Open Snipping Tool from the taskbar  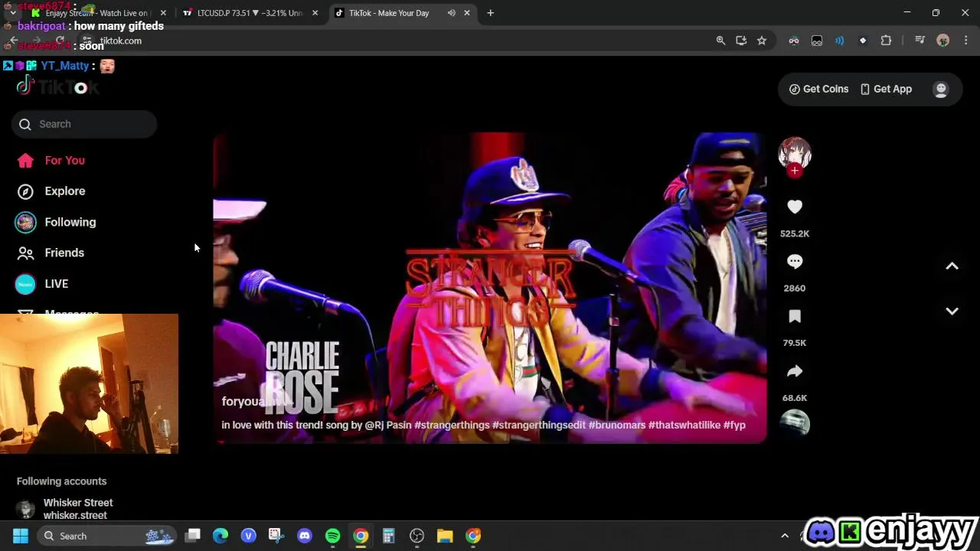tap(276, 536)
